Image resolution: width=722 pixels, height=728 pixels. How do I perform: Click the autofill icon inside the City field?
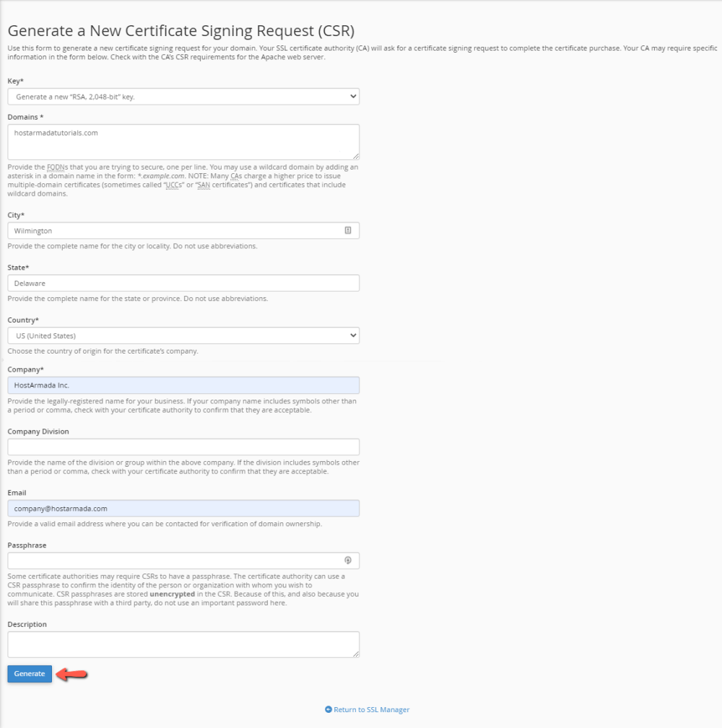click(x=347, y=230)
